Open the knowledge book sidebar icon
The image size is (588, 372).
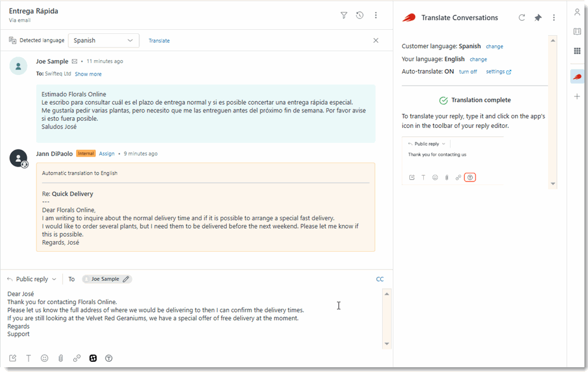click(577, 32)
